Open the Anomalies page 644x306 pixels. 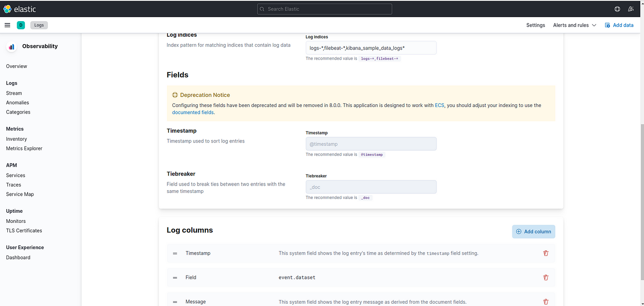[x=17, y=102]
